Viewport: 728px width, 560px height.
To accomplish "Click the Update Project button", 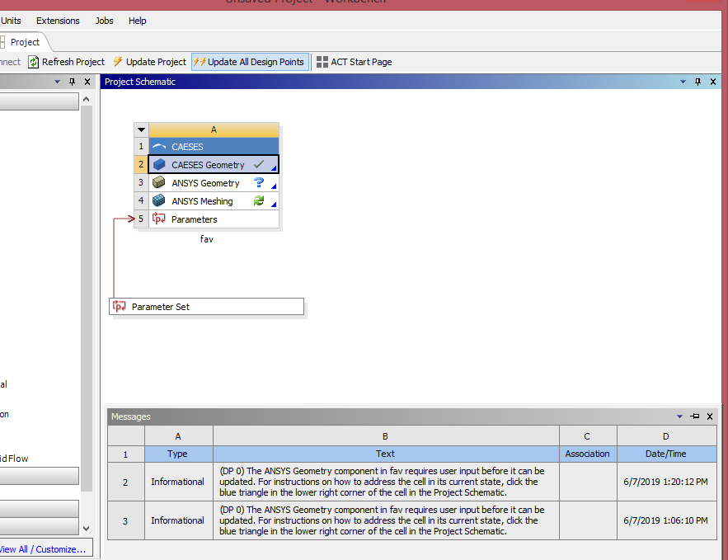I will pos(149,62).
